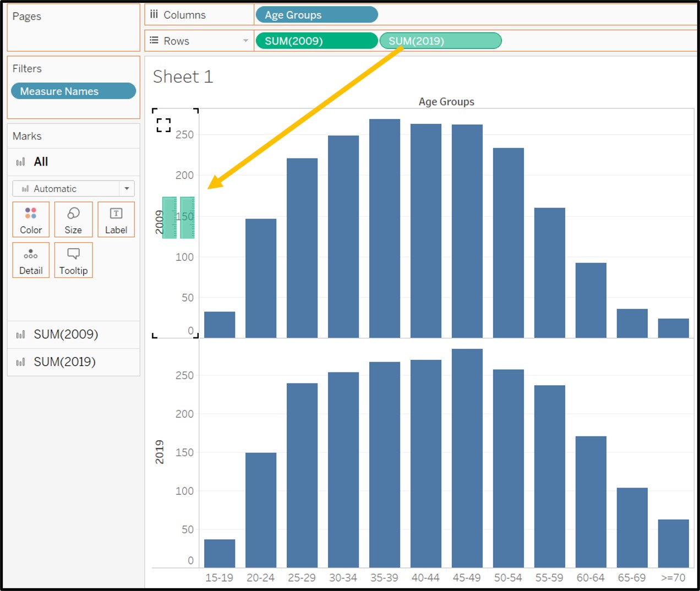Click the Sheet 1 title

pos(183,76)
